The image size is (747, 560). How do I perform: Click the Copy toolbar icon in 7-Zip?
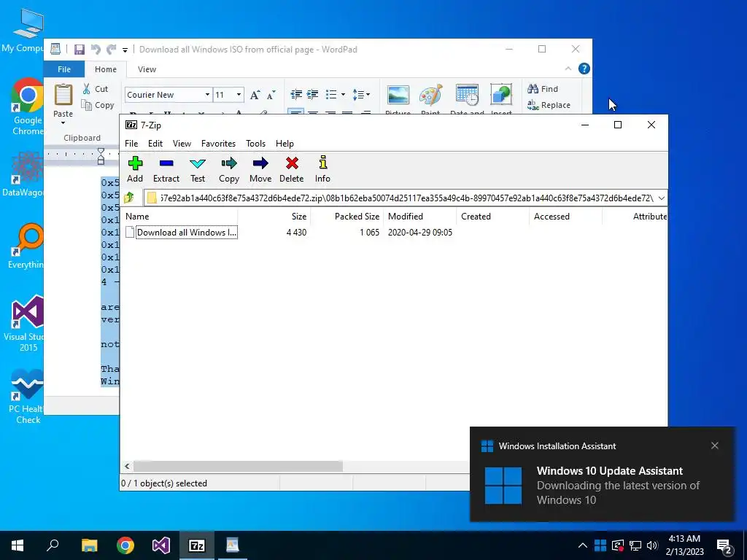[x=228, y=169]
